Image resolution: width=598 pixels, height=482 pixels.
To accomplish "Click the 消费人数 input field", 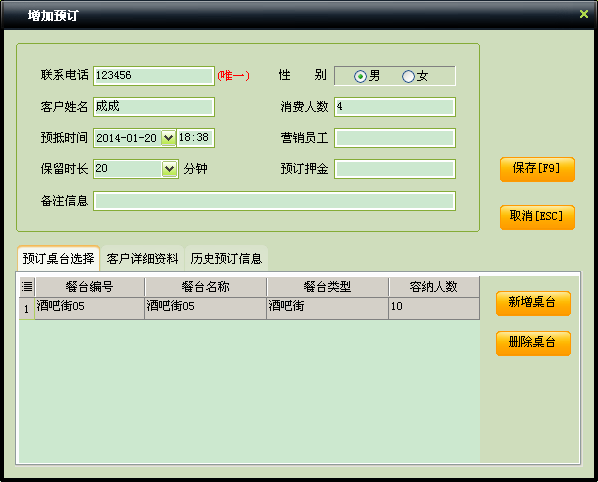I will [395, 107].
